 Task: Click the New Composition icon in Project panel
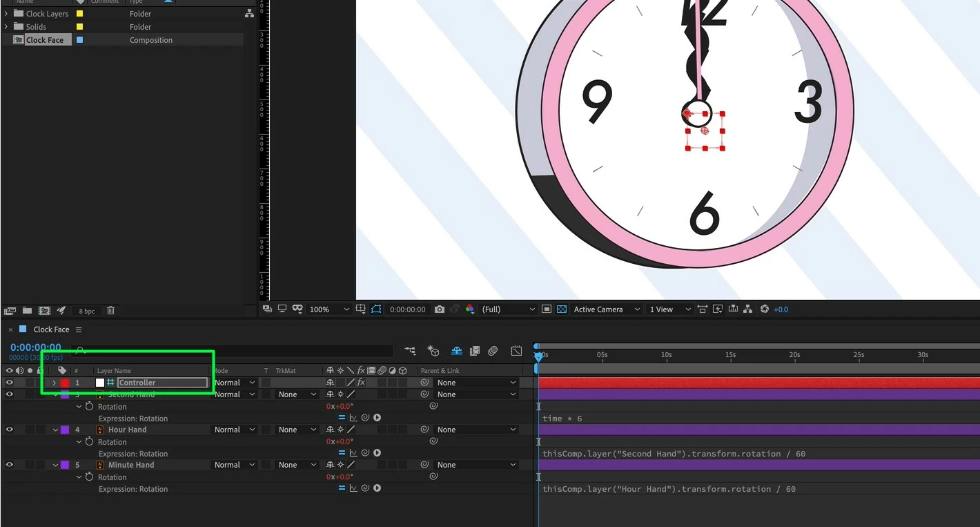tap(44, 311)
